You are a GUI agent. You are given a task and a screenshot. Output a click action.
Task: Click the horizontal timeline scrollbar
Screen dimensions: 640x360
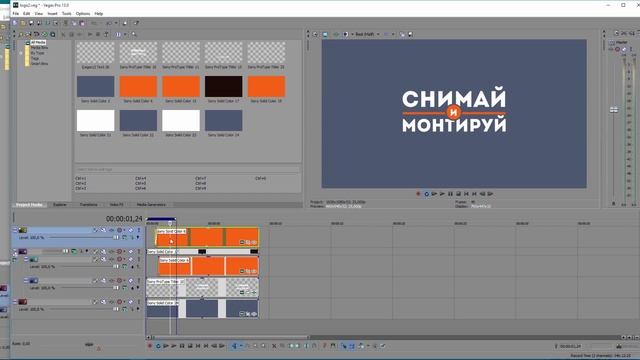click(x=231, y=338)
